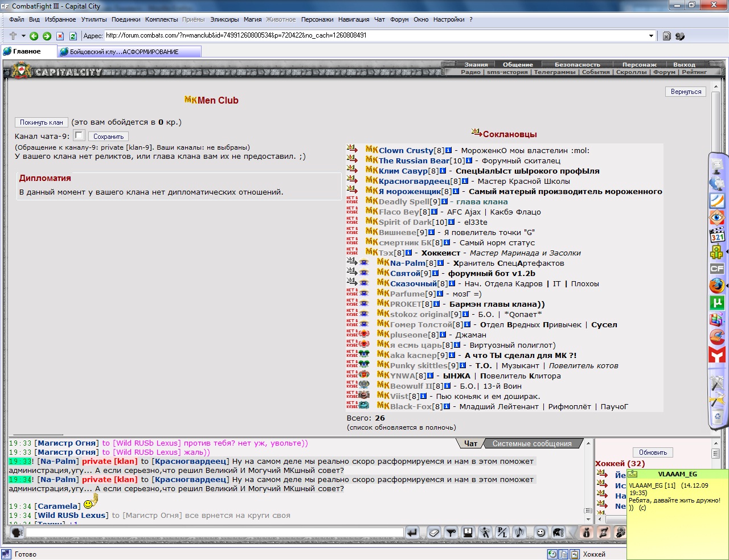Click the green forward navigation arrow

pyautogui.click(x=47, y=36)
